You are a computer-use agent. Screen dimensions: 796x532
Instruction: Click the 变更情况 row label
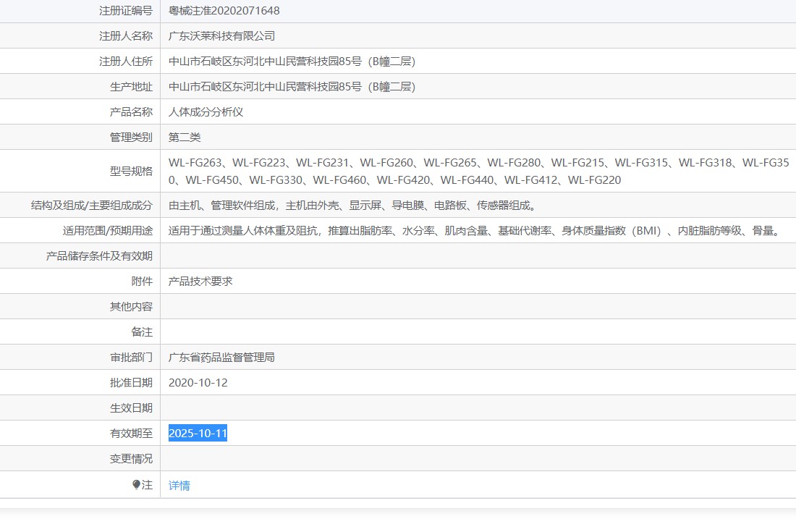pos(131,459)
